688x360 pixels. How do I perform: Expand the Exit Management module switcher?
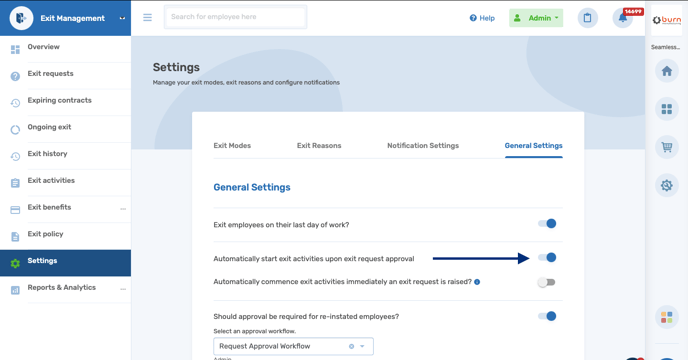click(x=122, y=18)
